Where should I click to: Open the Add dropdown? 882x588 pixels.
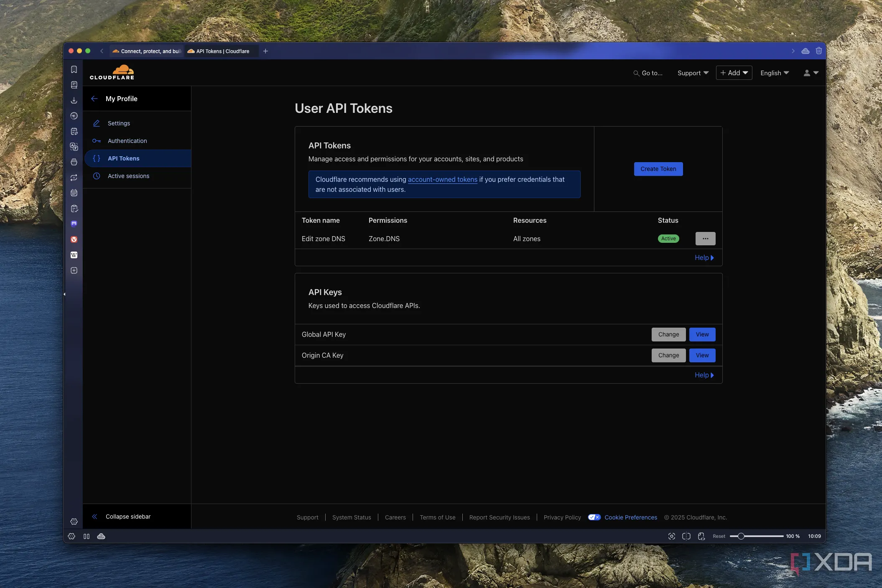pyautogui.click(x=734, y=73)
